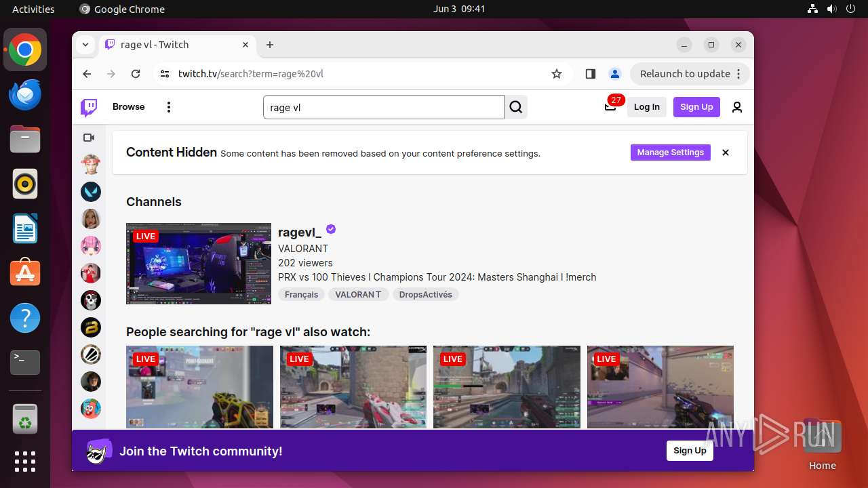Viewport: 868px width, 488px height.
Task: Open the first also-watch live thumbnail
Action: point(199,387)
